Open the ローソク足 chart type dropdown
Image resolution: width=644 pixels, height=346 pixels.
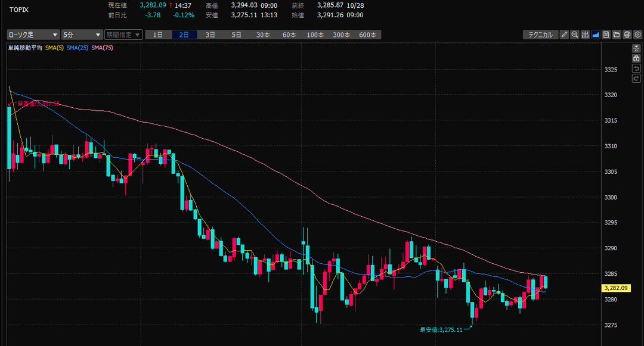(33, 35)
